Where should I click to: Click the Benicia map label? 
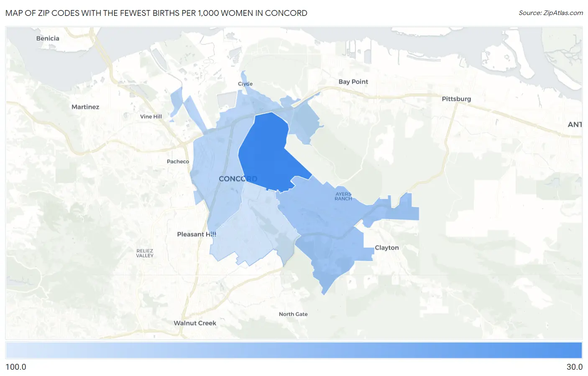(x=48, y=38)
